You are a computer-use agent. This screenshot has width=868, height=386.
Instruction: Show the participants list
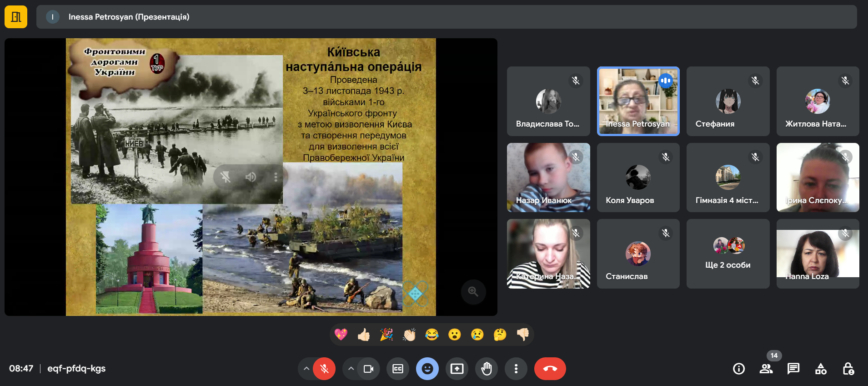766,369
